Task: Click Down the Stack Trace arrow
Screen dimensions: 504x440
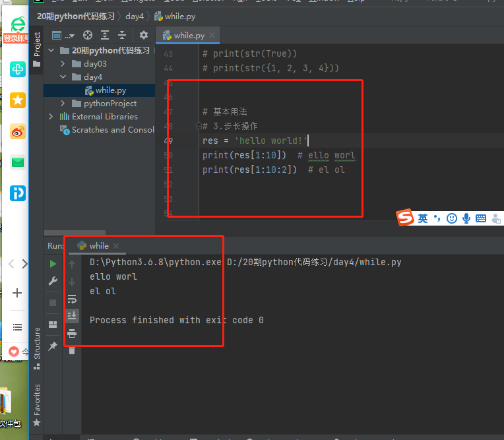Action: pyautogui.click(x=72, y=282)
